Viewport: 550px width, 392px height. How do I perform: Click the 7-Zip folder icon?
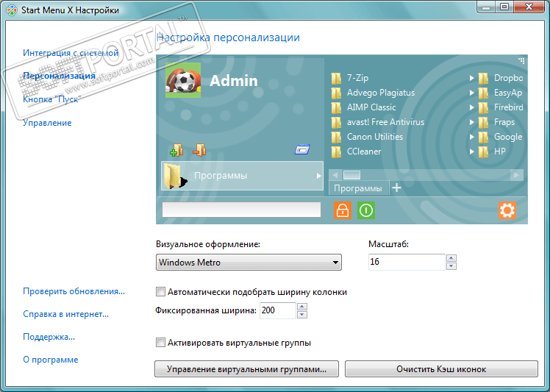click(336, 78)
